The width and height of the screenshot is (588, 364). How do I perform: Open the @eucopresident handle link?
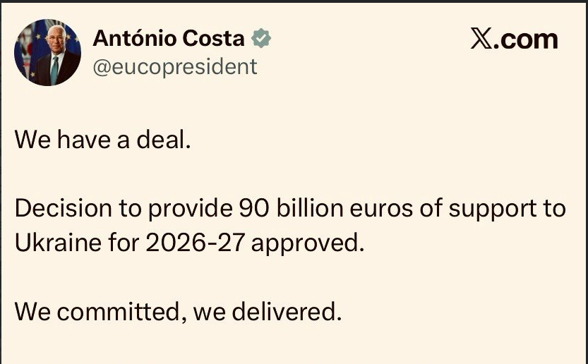(x=175, y=66)
